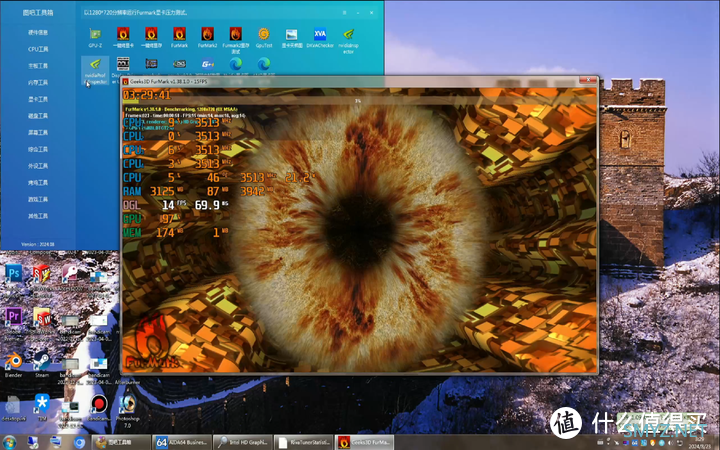Close the Geeks3D FurMark window
720x450 pixels.
588,80
